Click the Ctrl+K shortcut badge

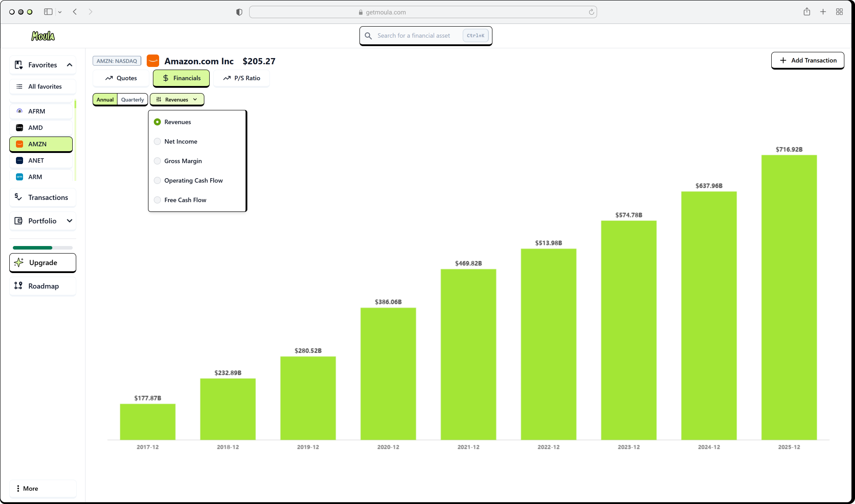pyautogui.click(x=476, y=35)
